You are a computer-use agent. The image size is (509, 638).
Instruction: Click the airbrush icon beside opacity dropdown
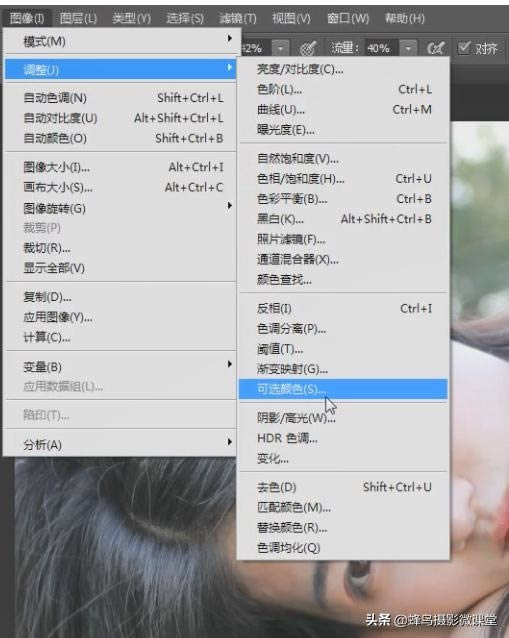point(308,48)
